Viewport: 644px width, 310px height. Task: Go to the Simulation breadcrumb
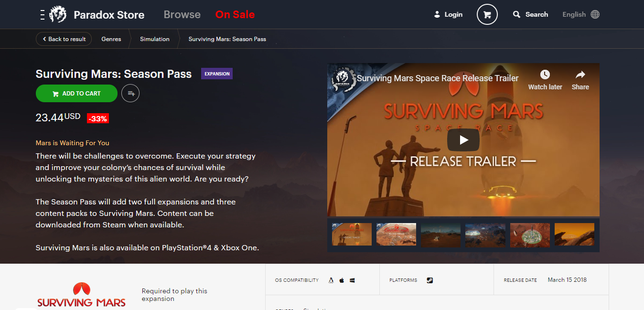pos(155,39)
